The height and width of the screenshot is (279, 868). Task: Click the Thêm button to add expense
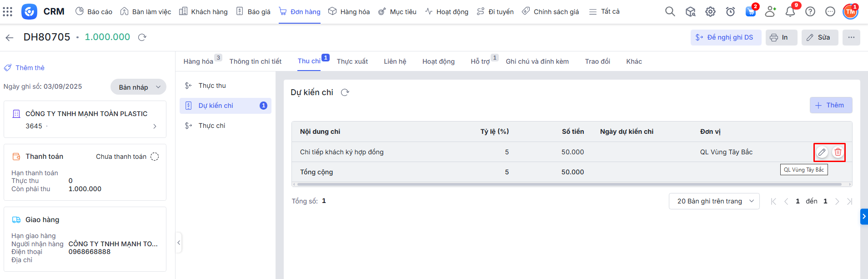(830, 105)
